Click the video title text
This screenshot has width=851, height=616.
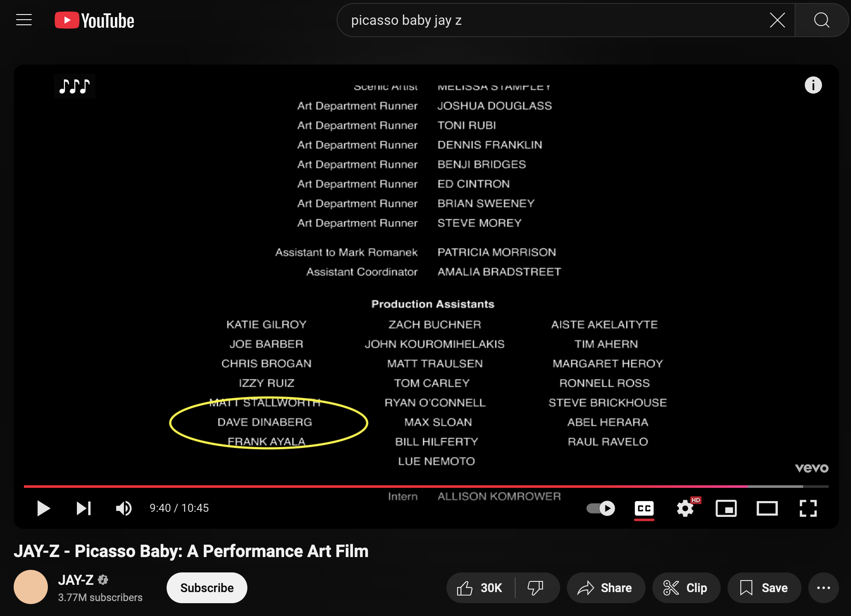click(x=191, y=551)
